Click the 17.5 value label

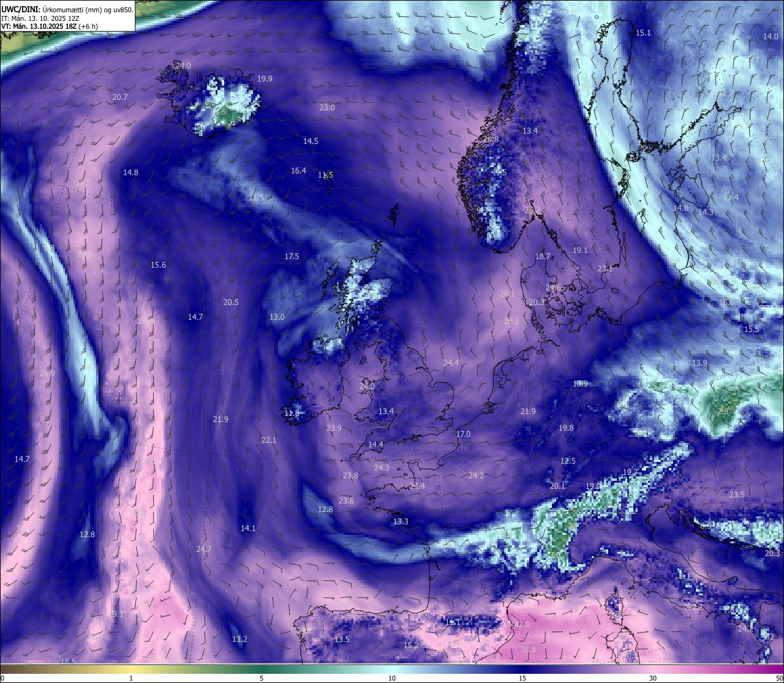tap(292, 257)
